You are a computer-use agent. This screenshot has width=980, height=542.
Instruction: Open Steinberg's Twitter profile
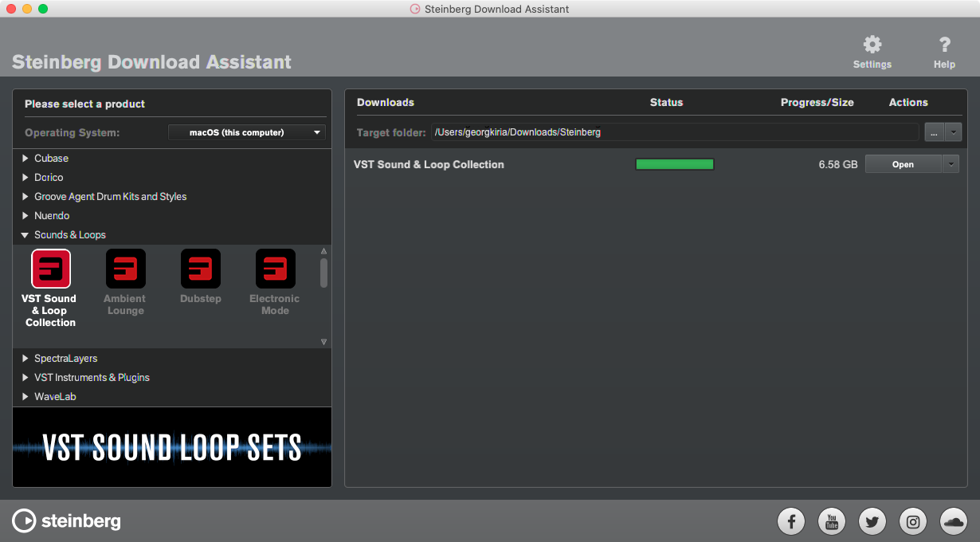click(x=872, y=521)
